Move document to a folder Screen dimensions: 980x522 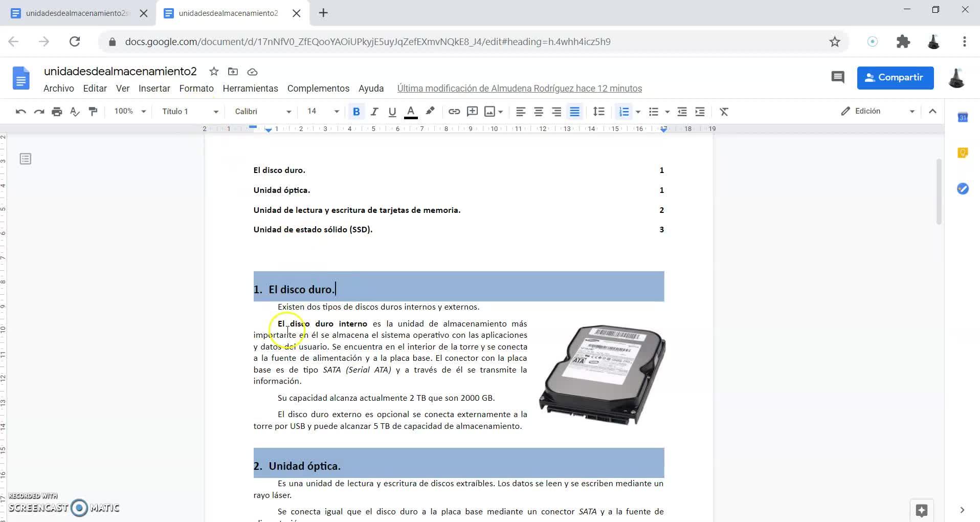pyautogui.click(x=233, y=72)
